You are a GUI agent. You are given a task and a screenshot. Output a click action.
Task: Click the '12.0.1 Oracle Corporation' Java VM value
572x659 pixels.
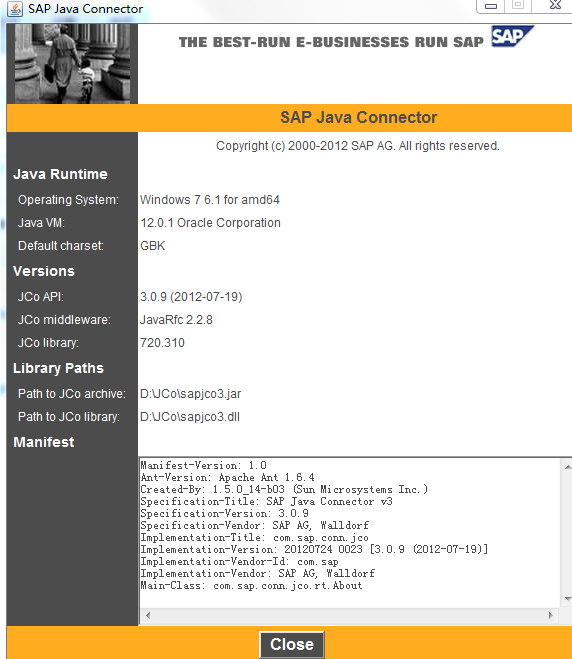[x=210, y=223]
